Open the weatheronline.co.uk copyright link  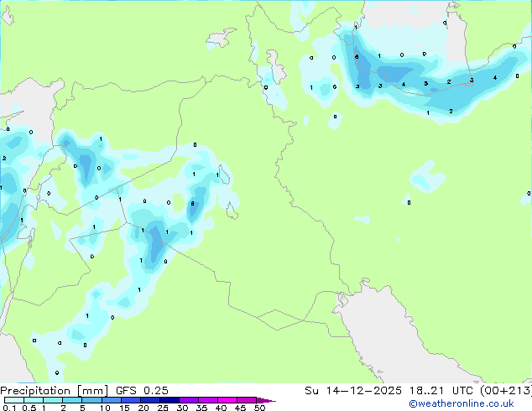[x=461, y=403]
